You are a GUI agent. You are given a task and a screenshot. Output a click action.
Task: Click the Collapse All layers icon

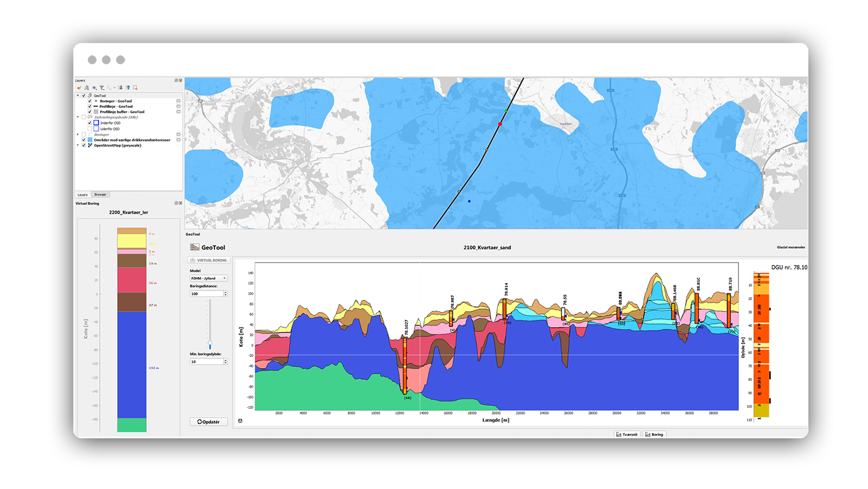[128, 87]
